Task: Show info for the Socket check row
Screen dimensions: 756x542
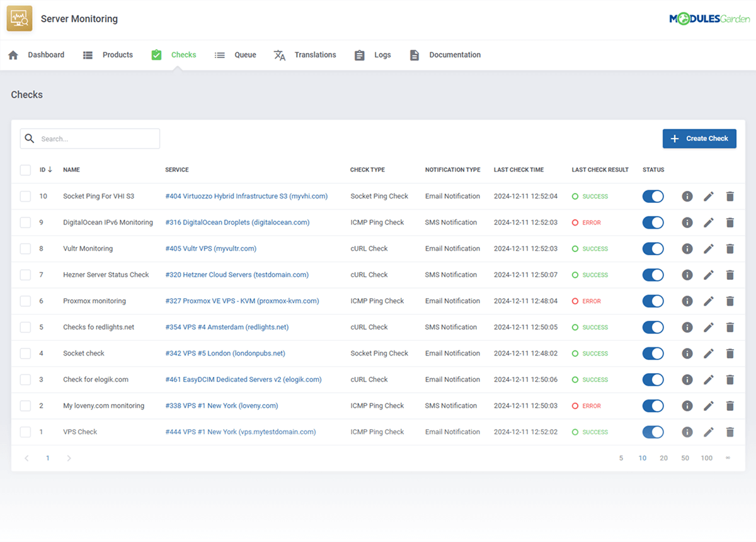Action: pos(687,354)
